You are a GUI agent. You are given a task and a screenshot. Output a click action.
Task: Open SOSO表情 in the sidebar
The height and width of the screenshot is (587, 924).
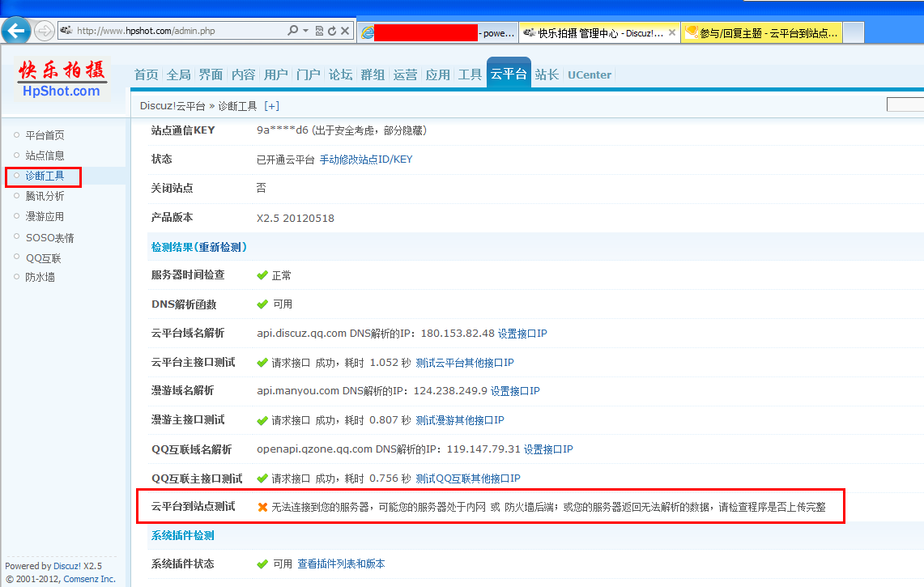pos(50,237)
